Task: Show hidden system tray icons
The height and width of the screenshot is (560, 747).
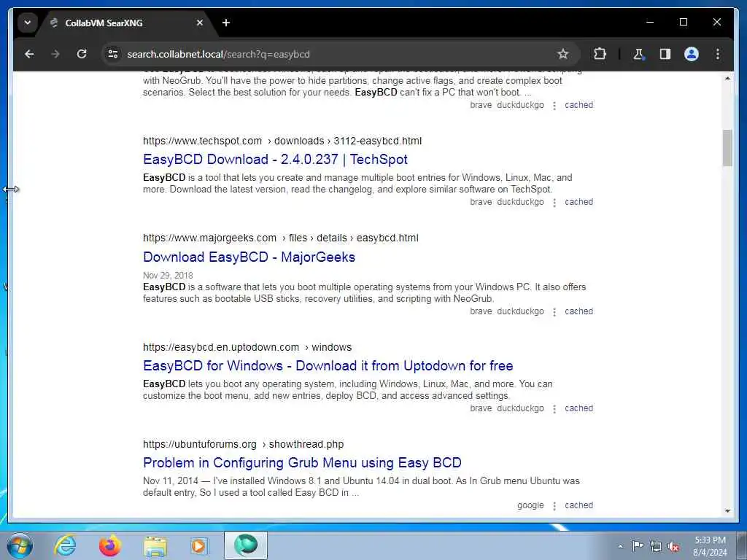Action: click(620, 546)
